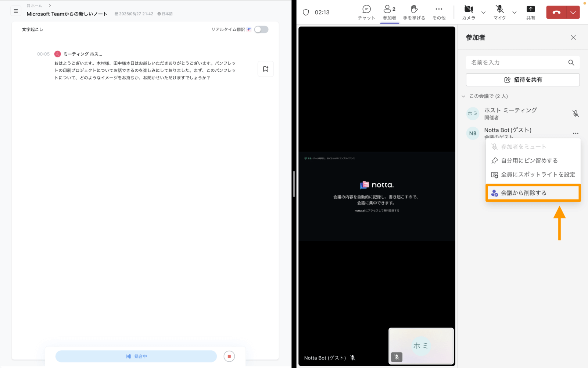588x368 pixels.
Task: Click the 共有 share screen button
Action: (x=531, y=12)
